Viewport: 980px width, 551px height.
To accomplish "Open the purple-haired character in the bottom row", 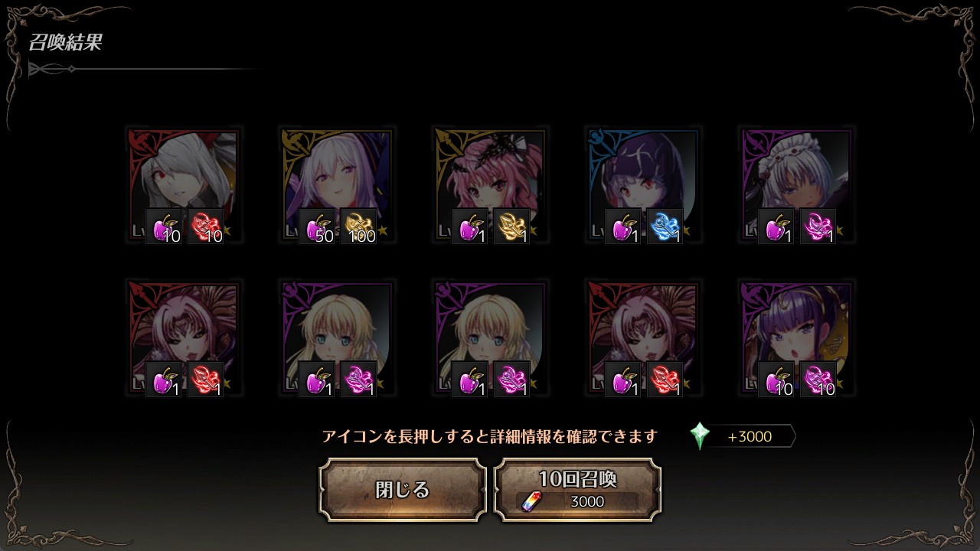I will point(796,338).
